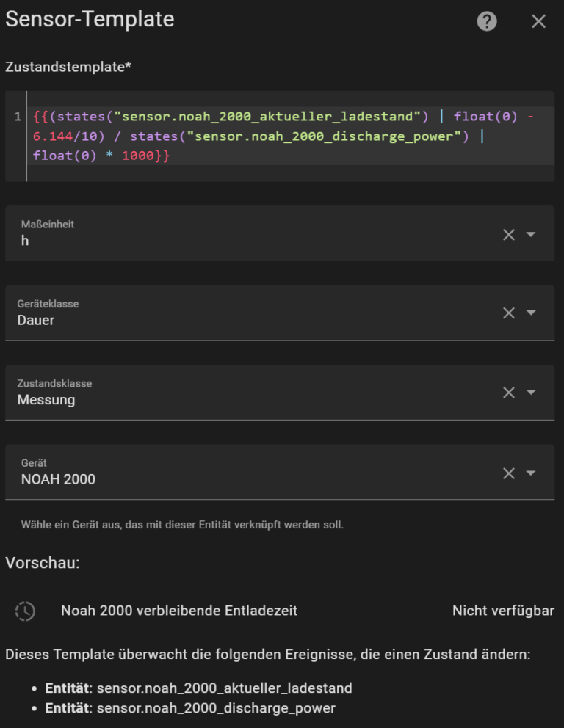Clear the Zustandsklasse value via the X icon
564x728 pixels.
(x=508, y=393)
